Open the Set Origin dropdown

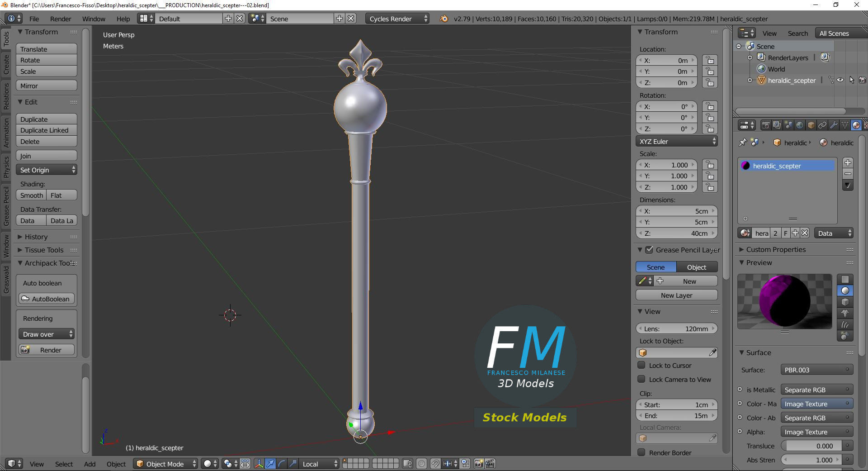coord(47,170)
